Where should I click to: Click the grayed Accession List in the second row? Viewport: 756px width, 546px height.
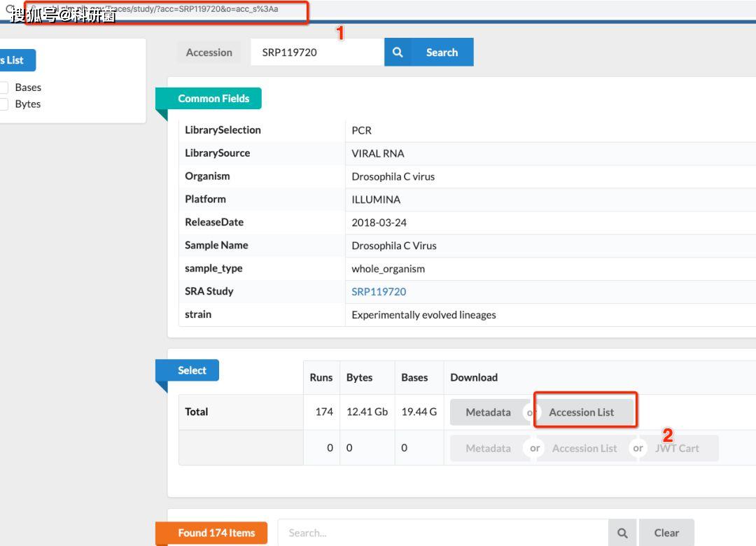click(584, 449)
